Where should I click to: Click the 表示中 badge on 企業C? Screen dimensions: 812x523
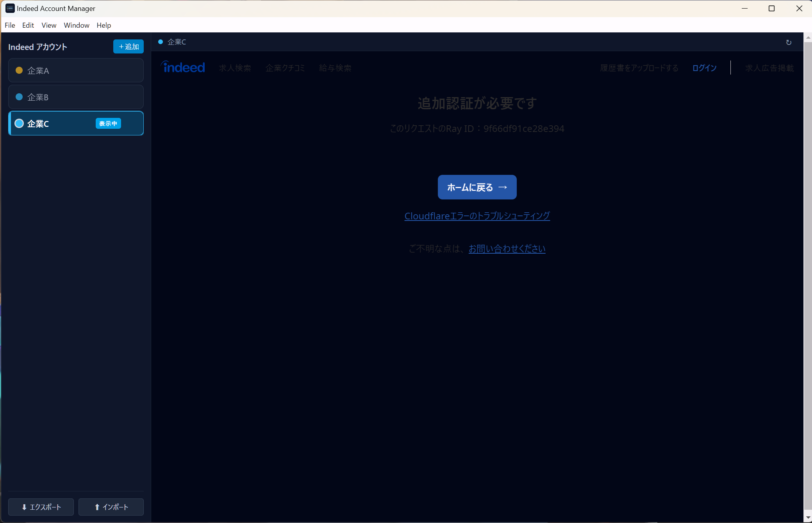pos(108,123)
